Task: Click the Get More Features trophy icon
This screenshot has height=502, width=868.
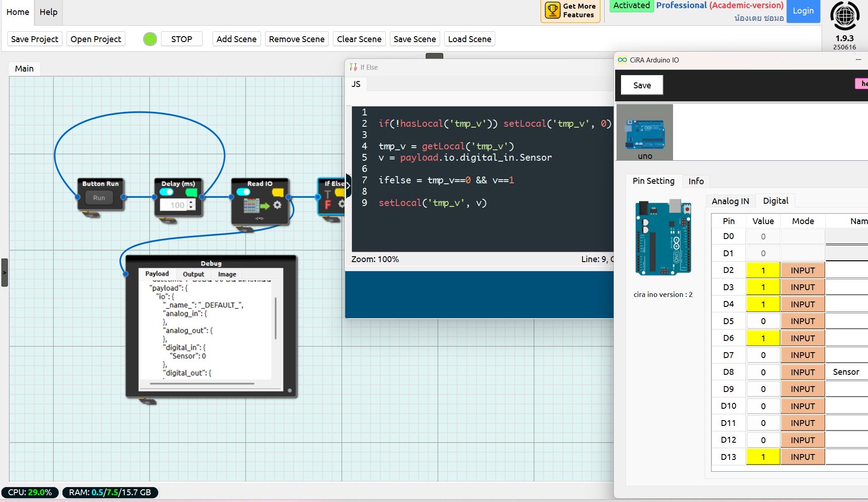Action: (x=552, y=10)
